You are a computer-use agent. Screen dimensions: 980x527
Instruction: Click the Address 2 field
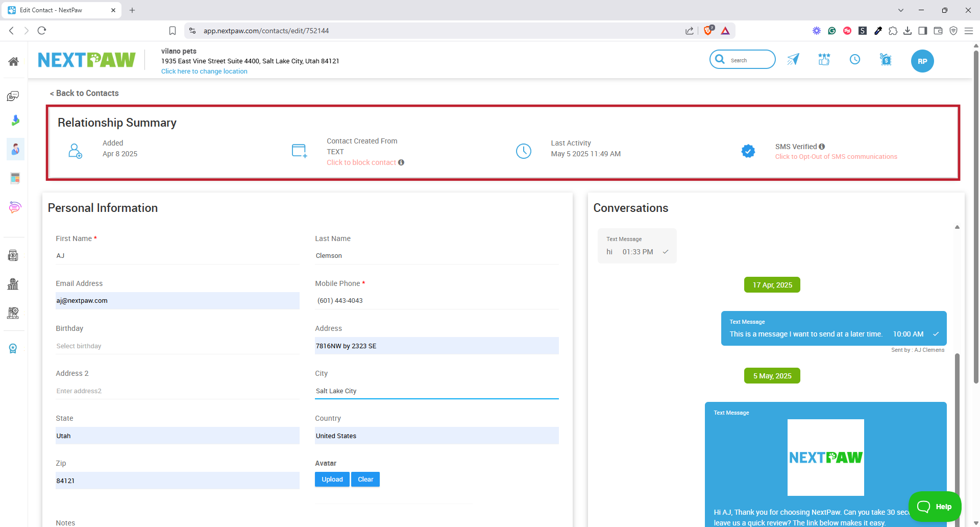pos(178,391)
